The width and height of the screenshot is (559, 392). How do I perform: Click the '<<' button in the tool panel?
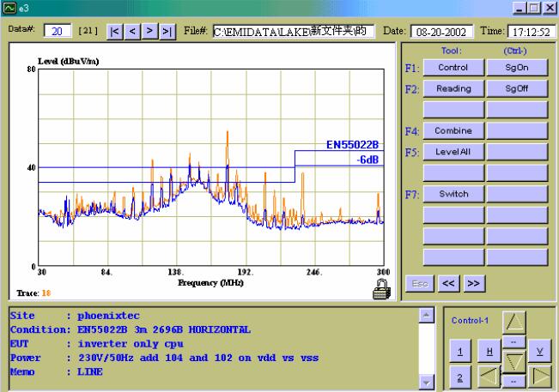[x=448, y=283]
